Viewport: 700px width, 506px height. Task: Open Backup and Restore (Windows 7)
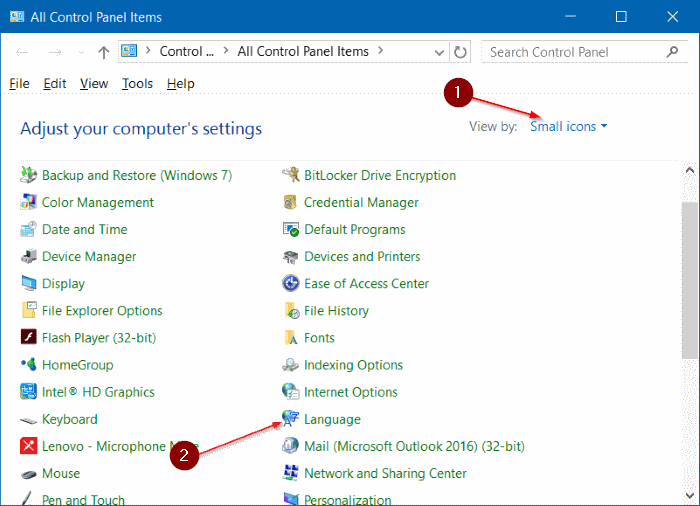[137, 176]
